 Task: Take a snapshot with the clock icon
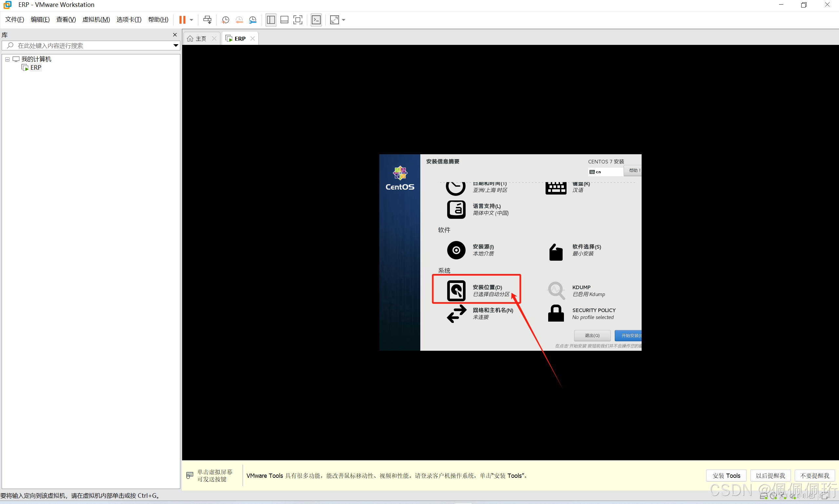click(x=225, y=20)
